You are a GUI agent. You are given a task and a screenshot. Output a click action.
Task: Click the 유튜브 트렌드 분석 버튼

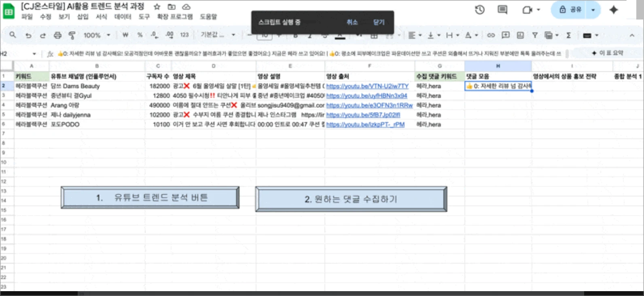coord(150,197)
